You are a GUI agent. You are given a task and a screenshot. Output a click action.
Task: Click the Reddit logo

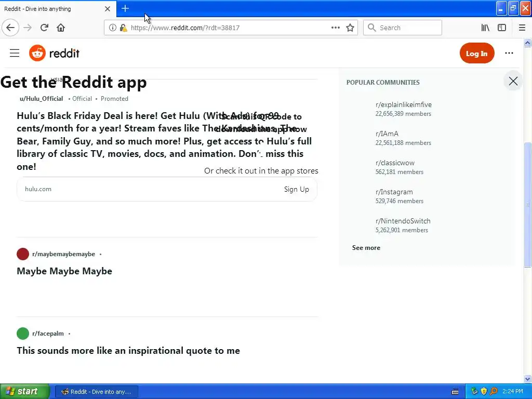(x=54, y=54)
